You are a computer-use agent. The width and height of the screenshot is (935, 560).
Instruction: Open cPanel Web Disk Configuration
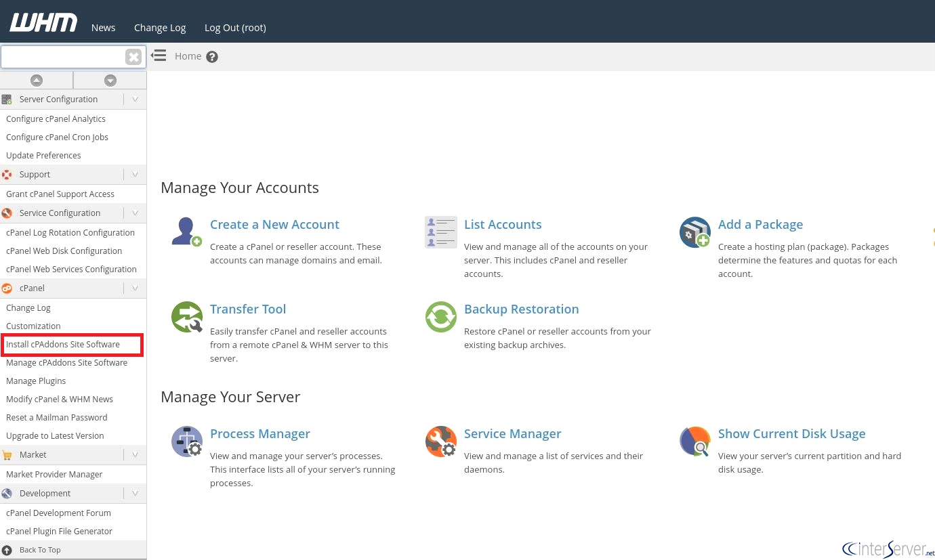coord(64,251)
